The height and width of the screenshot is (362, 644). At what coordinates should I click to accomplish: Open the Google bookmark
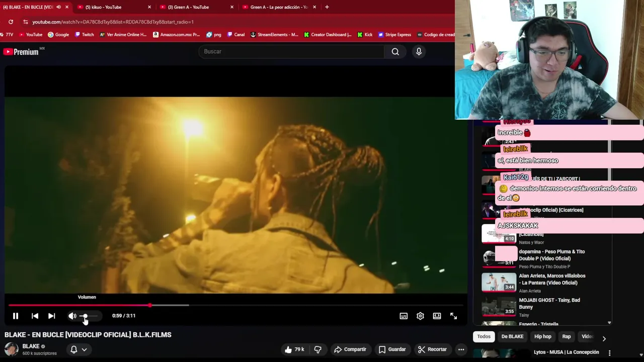pos(58,35)
